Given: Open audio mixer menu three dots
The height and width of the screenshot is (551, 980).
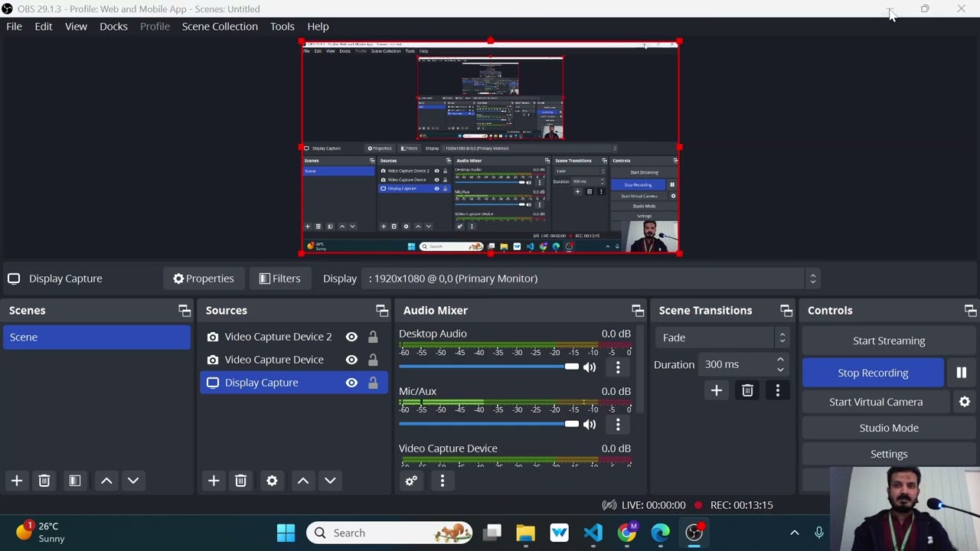Looking at the screenshot, I should [x=442, y=481].
